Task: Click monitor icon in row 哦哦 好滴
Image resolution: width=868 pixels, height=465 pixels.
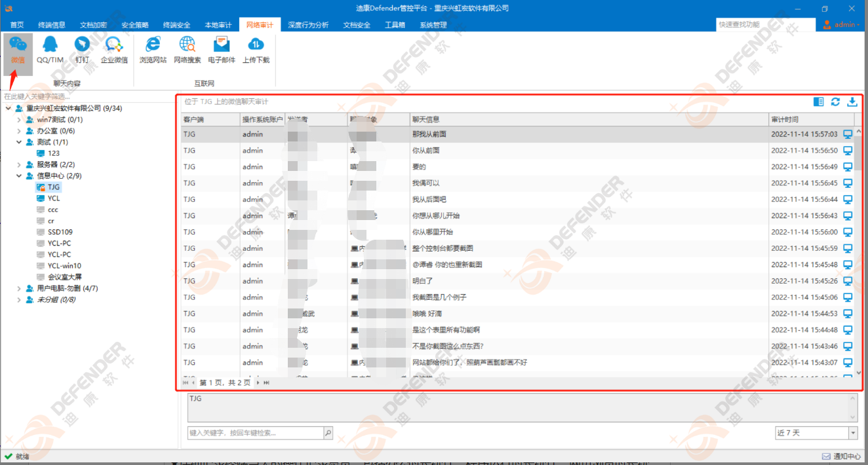Action: [848, 314]
